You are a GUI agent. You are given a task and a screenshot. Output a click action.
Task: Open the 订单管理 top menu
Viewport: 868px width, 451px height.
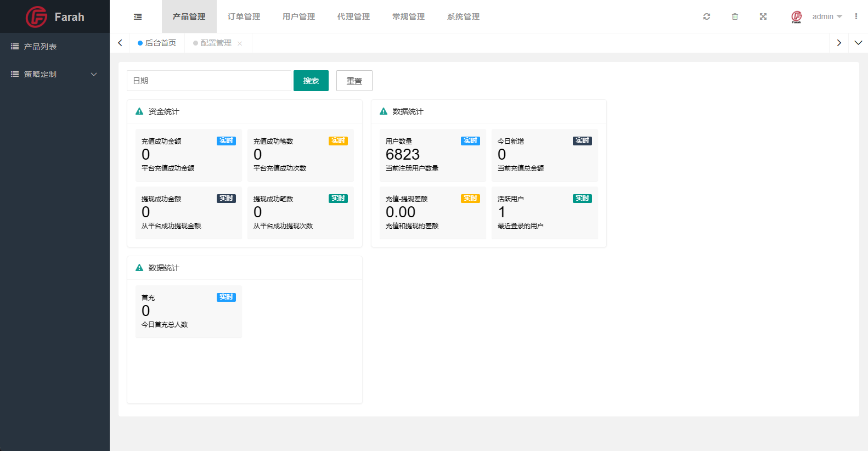(244, 16)
